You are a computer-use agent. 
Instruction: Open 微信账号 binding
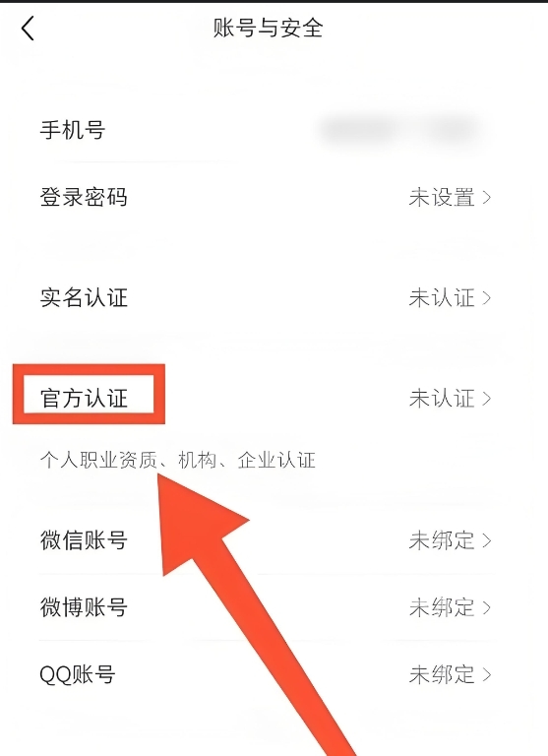[x=274, y=540]
